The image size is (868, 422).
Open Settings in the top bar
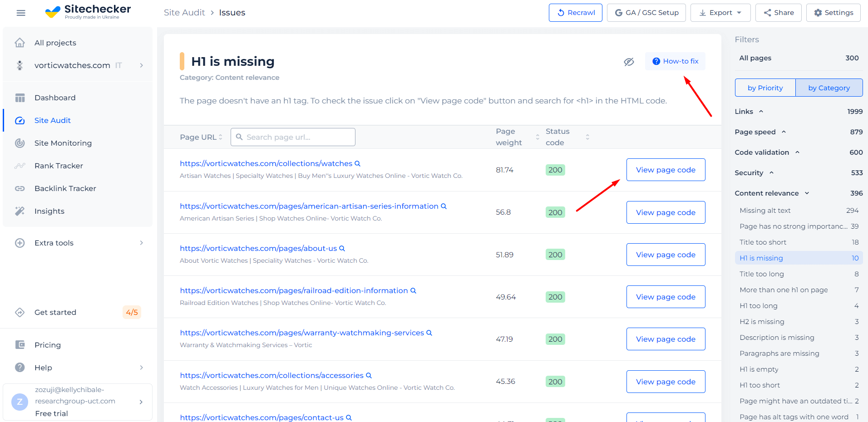[833, 13]
